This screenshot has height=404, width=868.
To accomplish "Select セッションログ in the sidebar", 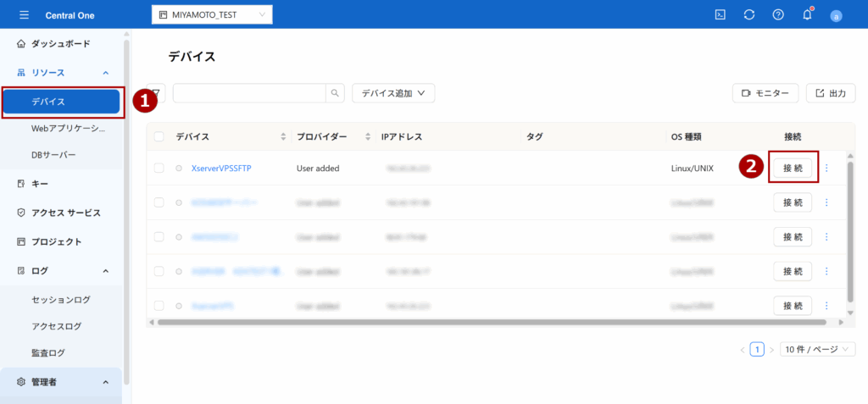I will [x=60, y=299].
